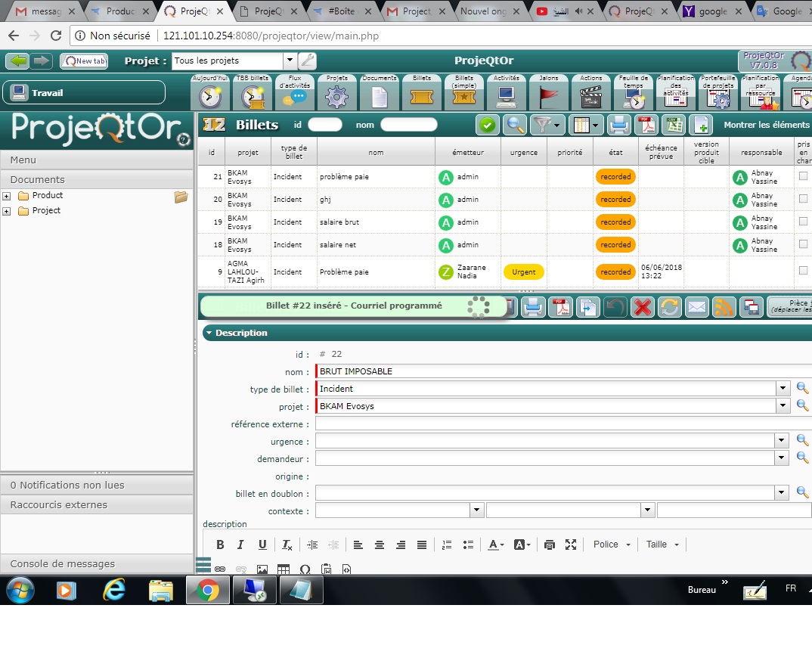Click the Feuille de temps icon
Viewport: 812px width, 664px height.
pos(634,96)
